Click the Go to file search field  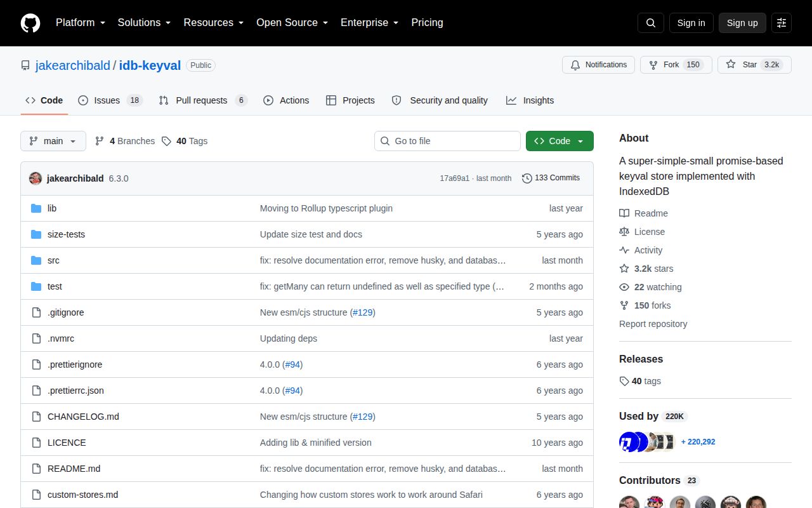[x=447, y=141]
